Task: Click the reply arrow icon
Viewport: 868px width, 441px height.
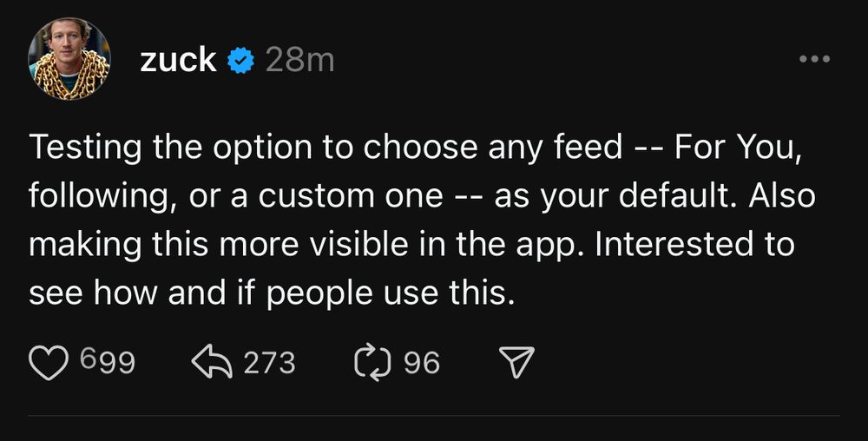Action: [x=211, y=362]
